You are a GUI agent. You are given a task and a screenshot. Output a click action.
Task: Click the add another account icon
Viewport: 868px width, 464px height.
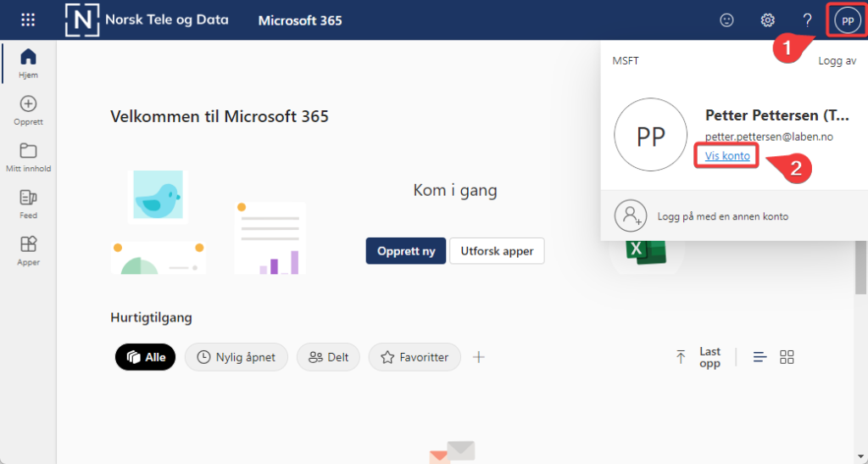(x=631, y=216)
